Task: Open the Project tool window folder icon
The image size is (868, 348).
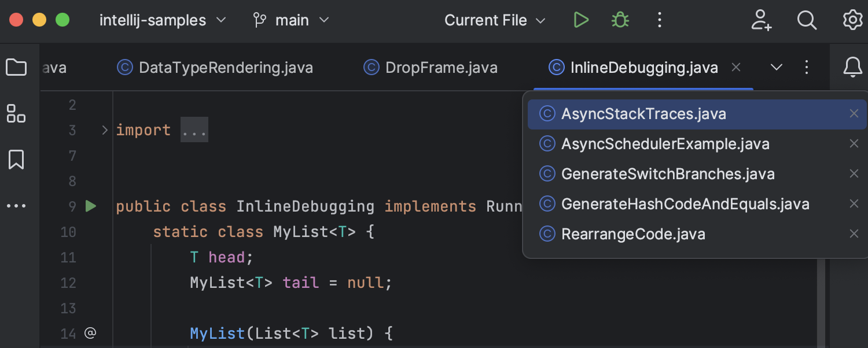Action: click(16, 67)
